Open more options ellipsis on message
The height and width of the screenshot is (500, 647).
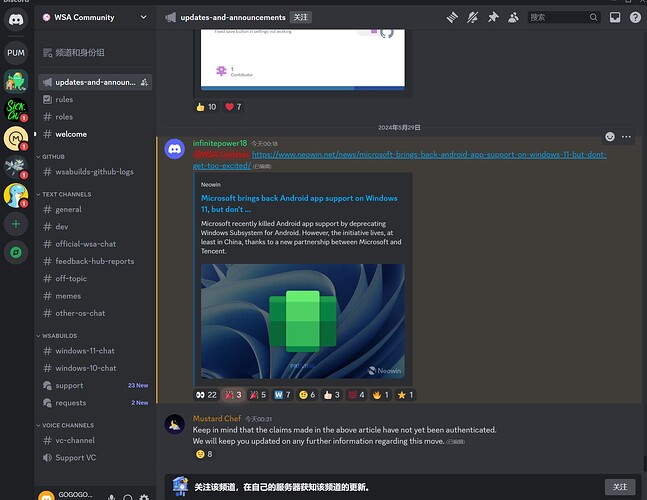click(626, 137)
